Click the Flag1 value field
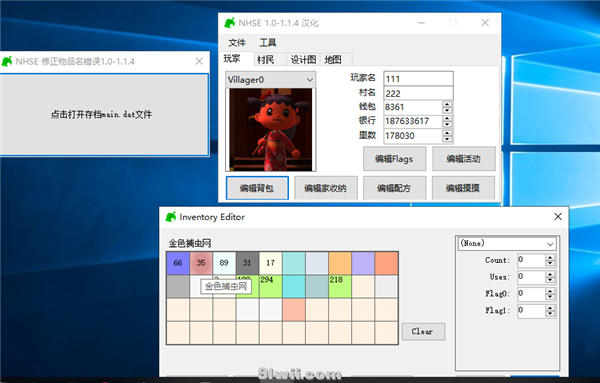 point(531,311)
